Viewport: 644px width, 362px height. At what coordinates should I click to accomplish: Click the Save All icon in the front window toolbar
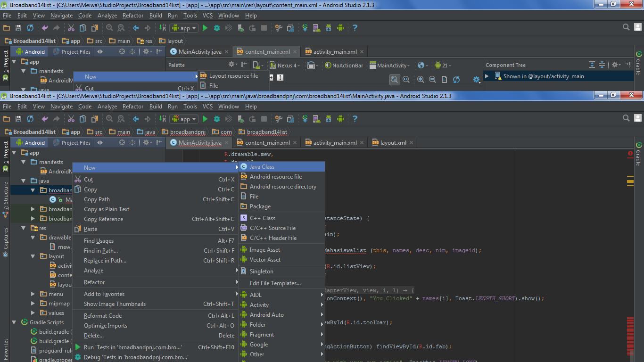point(18,119)
